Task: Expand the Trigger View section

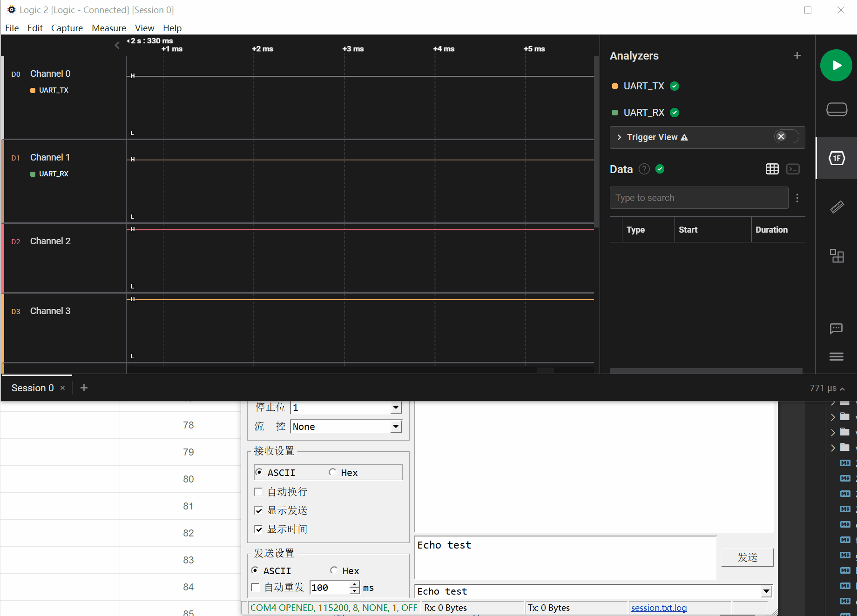Action: click(619, 137)
